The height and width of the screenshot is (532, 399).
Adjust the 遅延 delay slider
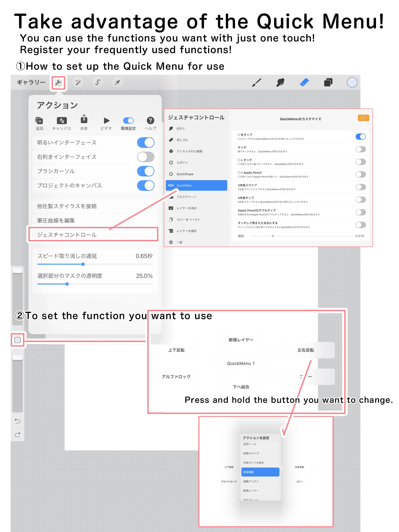point(273,236)
